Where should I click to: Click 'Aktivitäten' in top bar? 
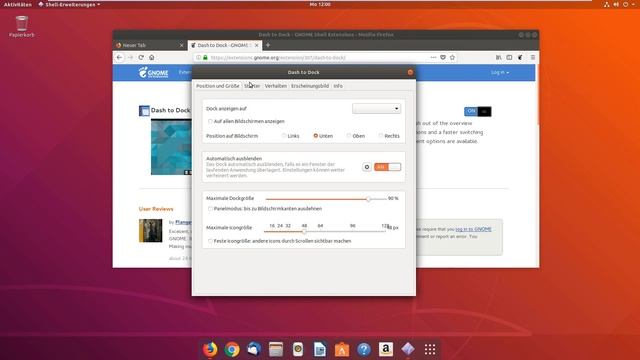[x=18, y=4]
